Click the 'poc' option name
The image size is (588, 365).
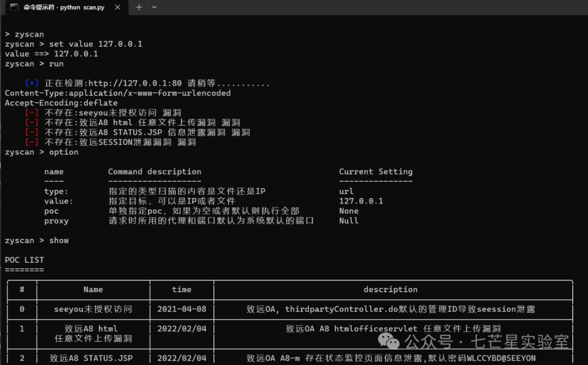[x=51, y=211]
